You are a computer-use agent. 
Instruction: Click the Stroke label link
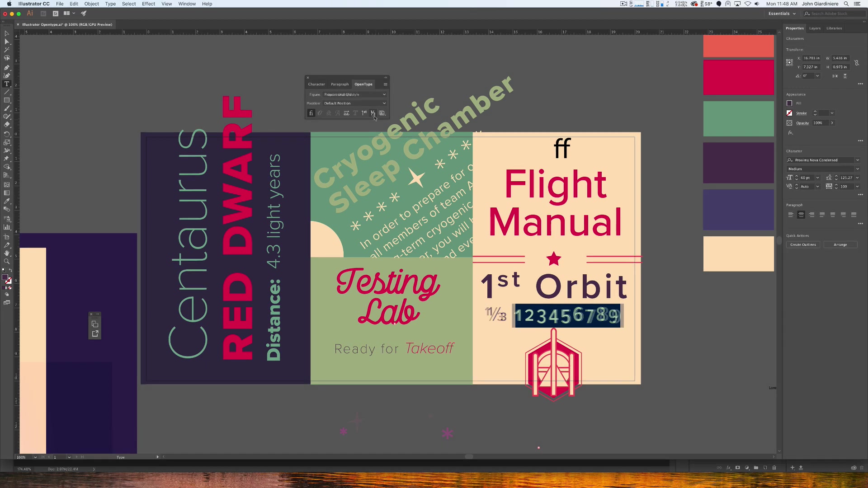[x=801, y=113]
